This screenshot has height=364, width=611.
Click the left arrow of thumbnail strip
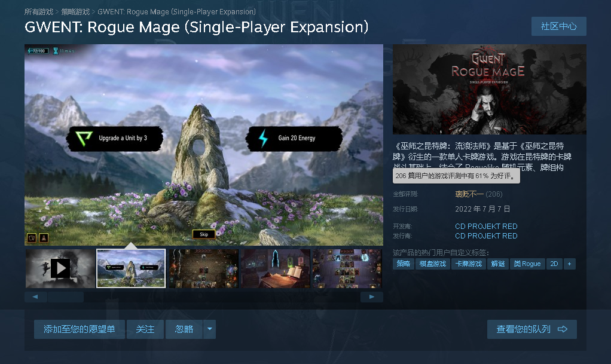point(35,297)
